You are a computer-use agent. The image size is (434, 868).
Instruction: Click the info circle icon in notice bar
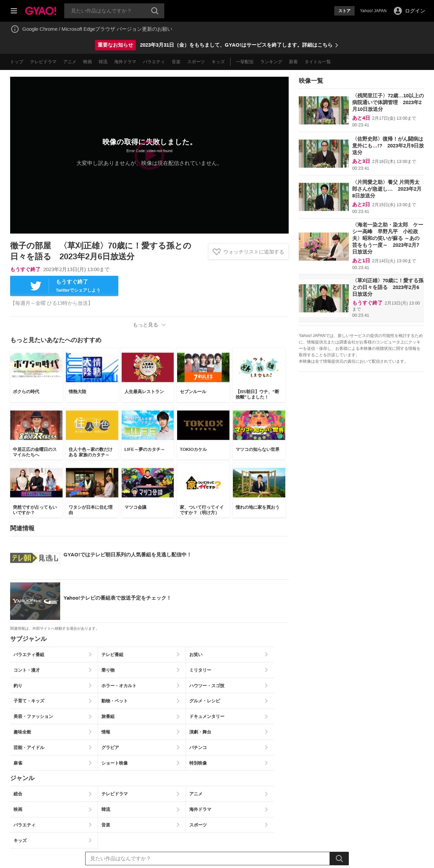point(15,29)
